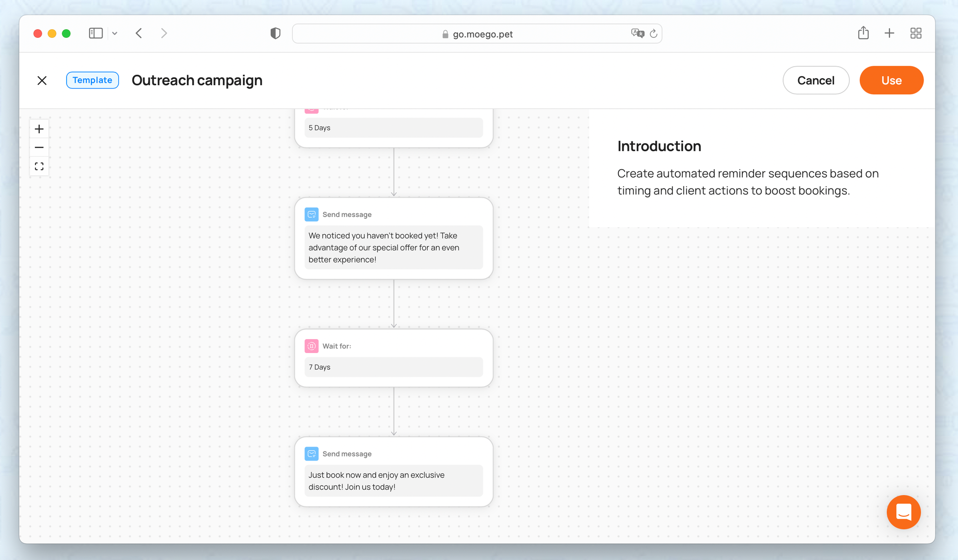958x560 pixels.
Task: Click the Cancel button
Action: (x=816, y=80)
